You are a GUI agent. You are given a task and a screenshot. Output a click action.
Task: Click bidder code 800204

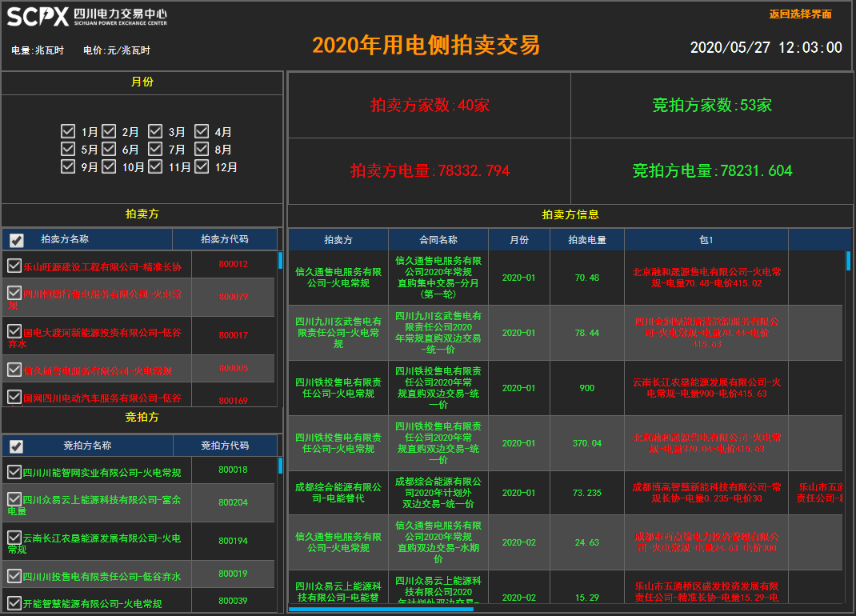[x=233, y=502]
